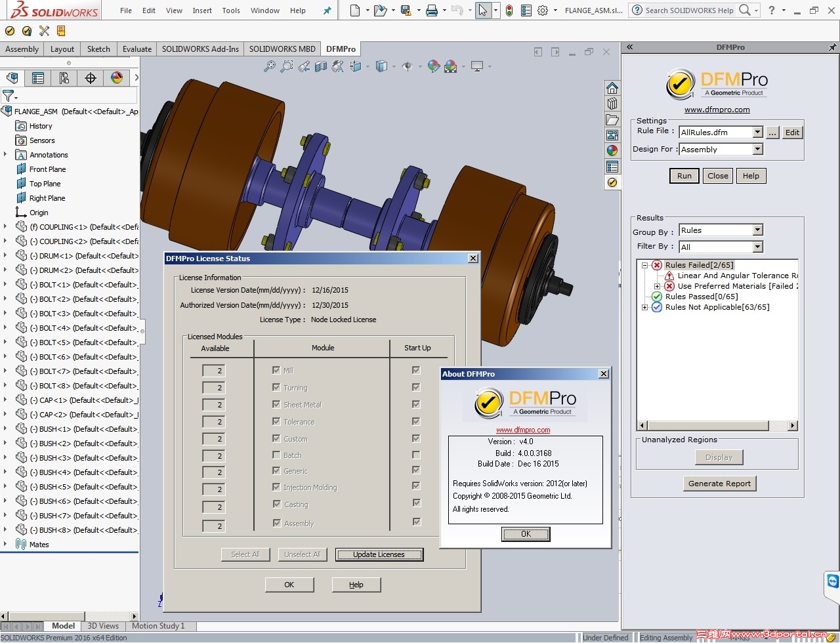This screenshot has height=643, width=840.
Task: Disable the Sheet Metal module checkbox
Action: pos(276,405)
